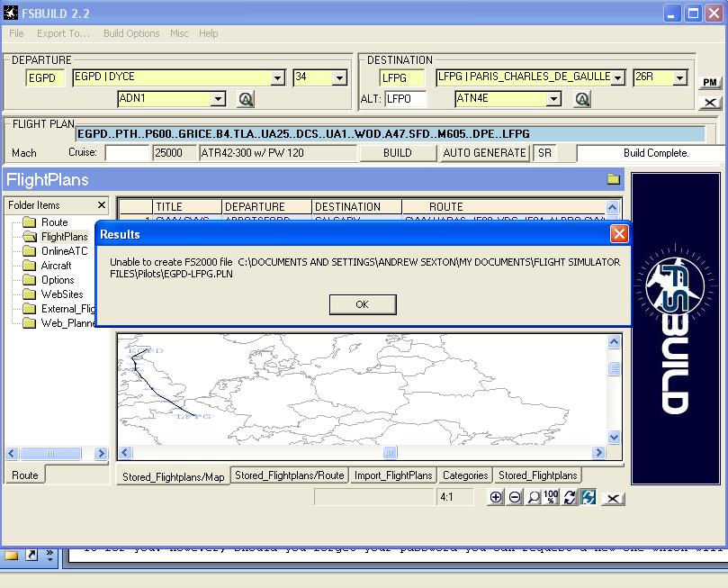Click the map zoom in icon
This screenshot has height=588, width=728.
tap(496, 497)
